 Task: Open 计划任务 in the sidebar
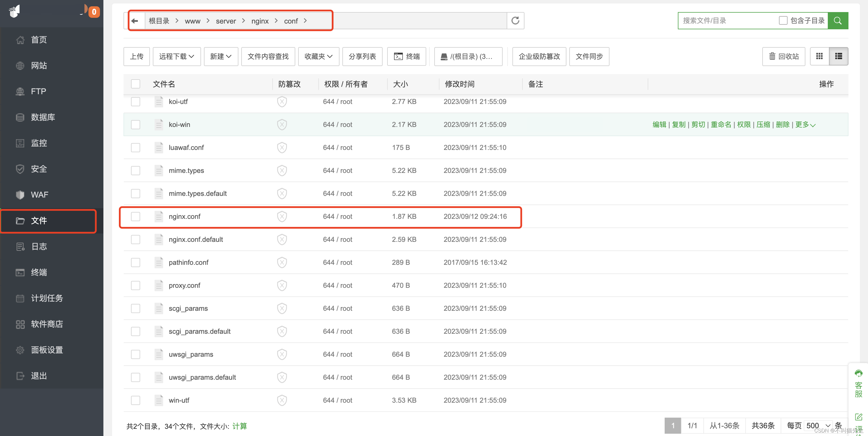51,298
